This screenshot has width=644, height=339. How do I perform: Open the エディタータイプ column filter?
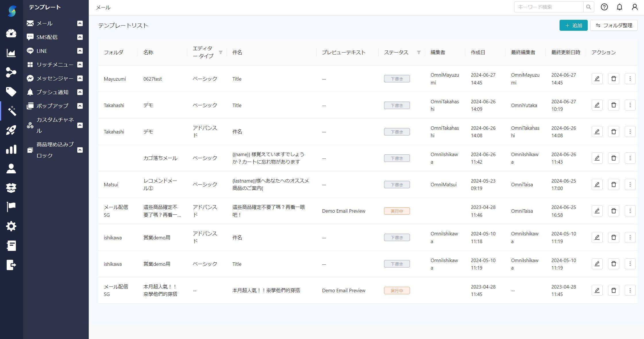[221, 52]
